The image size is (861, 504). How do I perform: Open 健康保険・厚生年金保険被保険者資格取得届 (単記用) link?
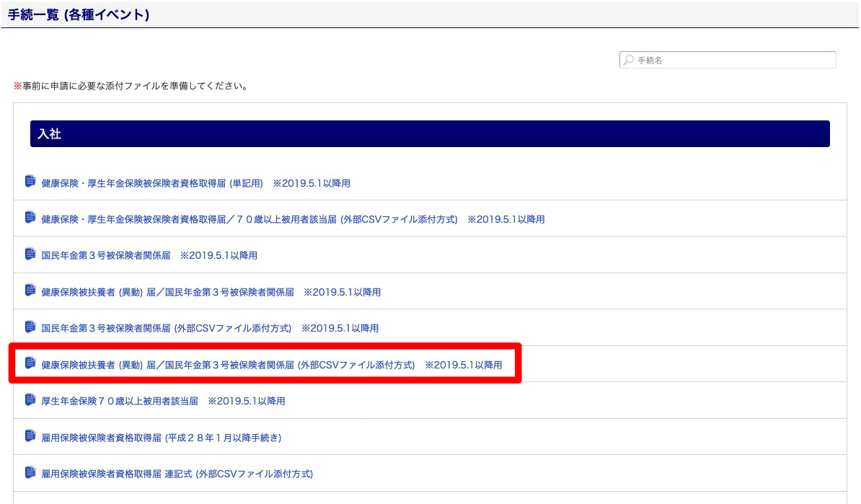tap(195, 183)
